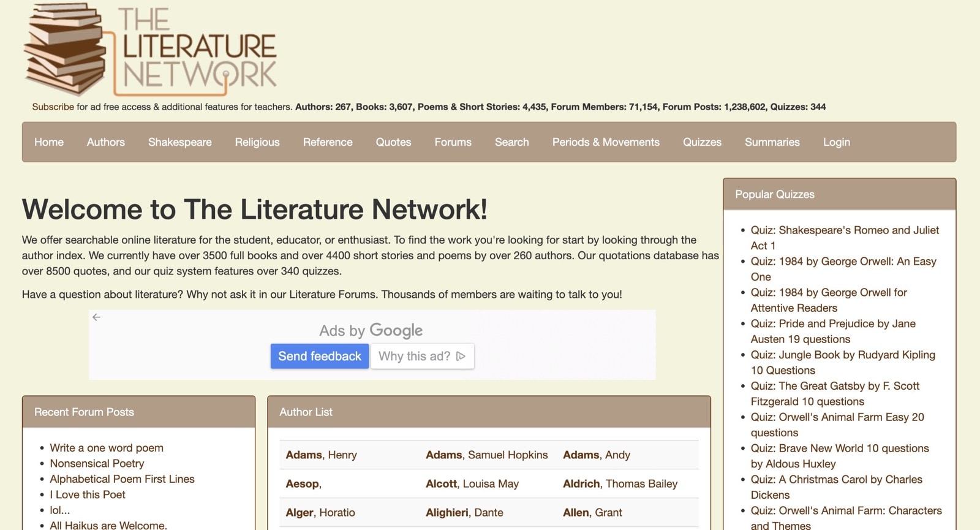
Task: Click the Subscribe link
Action: click(53, 107)
